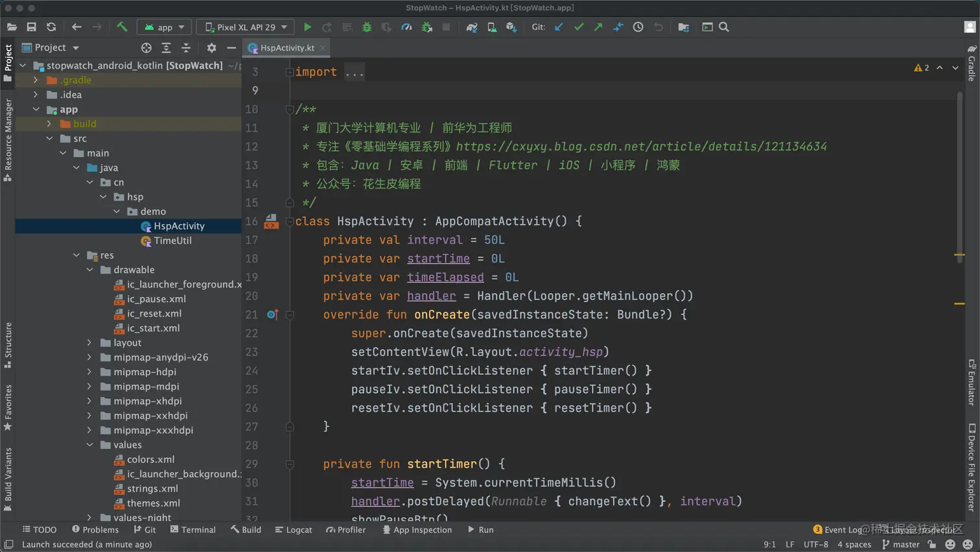The width and height of the screenshot is (980, 552).
Task: Click the Search Everywhere magnifier icon
Action: click(x=724, y=27)
